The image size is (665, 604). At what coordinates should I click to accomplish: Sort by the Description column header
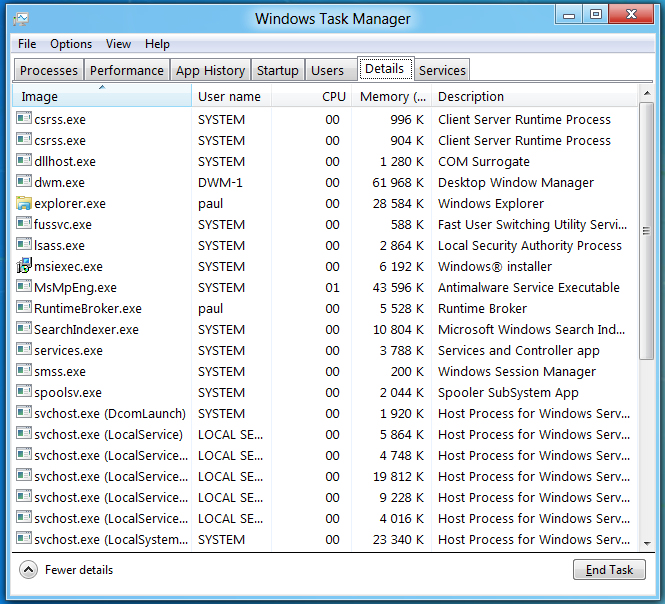point(534,96)
